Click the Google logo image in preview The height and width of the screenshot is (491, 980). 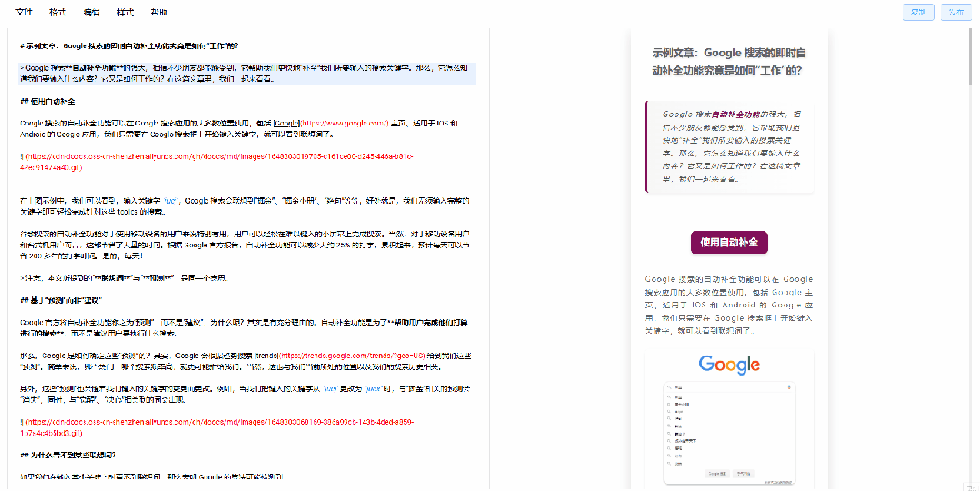[x=729, y=364]
